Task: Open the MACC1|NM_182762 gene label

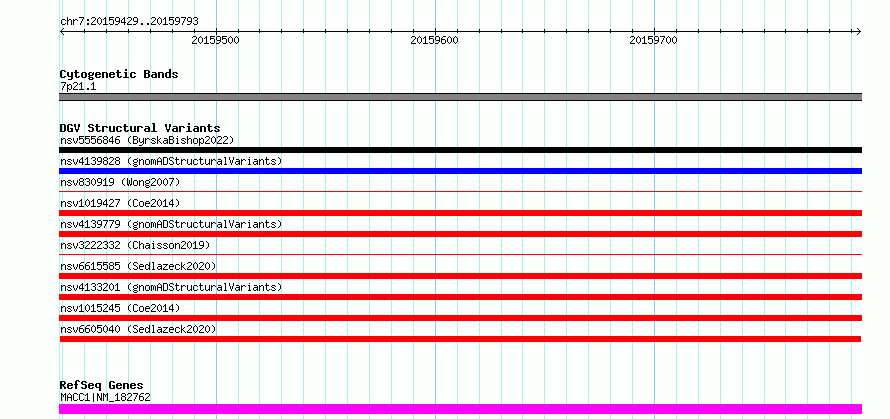Action: coord(105,397)
